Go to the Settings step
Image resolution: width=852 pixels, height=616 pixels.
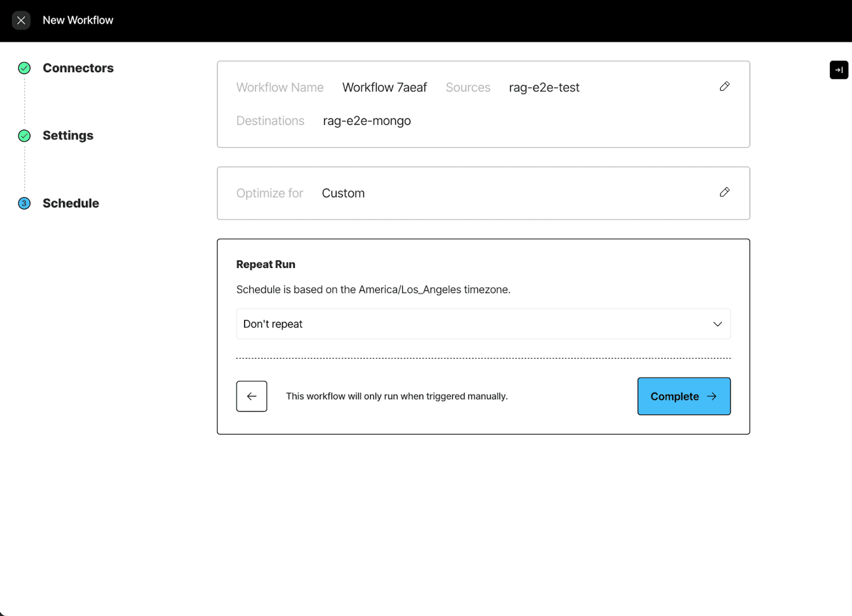(68, 136)
